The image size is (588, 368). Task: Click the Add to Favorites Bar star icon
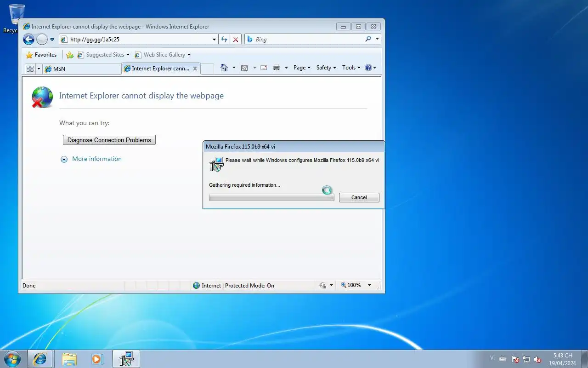[x=70, y=55]
